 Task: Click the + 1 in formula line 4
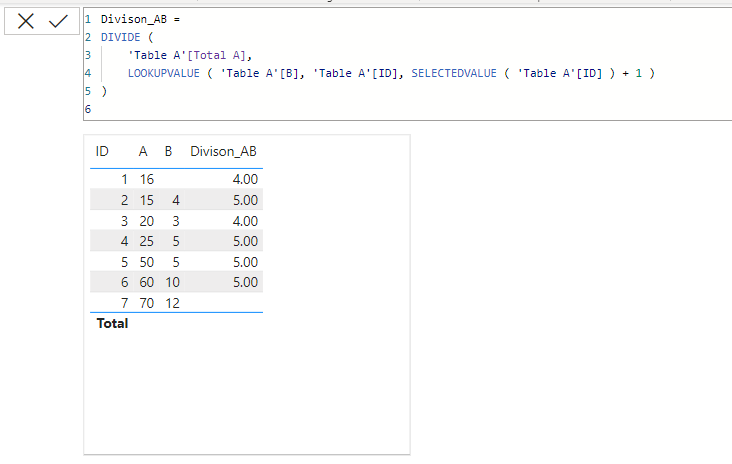pyautogui.click(x=632, y=73)
